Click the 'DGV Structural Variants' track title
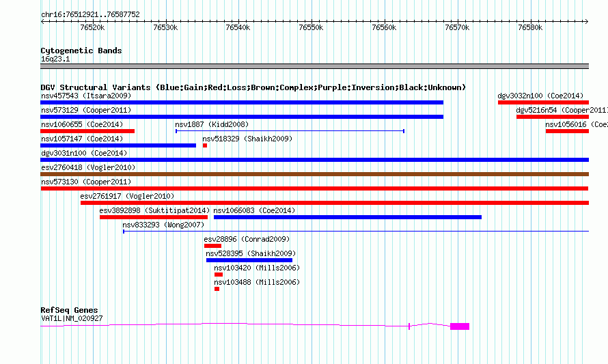Viewport: 608px width, 364px height. [x=96, y=87]
